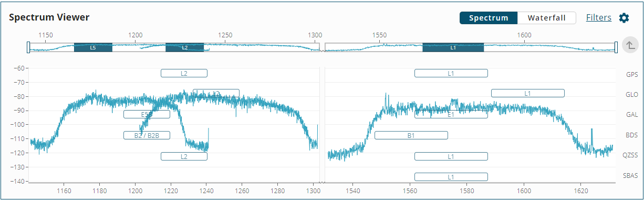Viewport: 644px width, 200px height.
Task: Click the GLO L1 band label
Action: 527,93
